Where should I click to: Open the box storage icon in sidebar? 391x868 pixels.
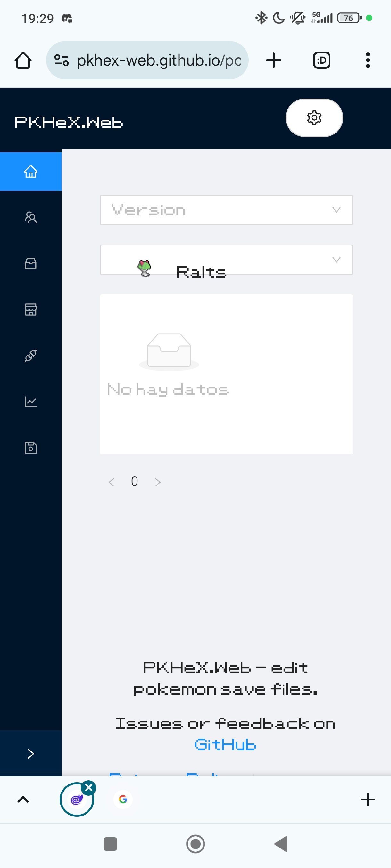pyautogui.click(x=31, y=263)
